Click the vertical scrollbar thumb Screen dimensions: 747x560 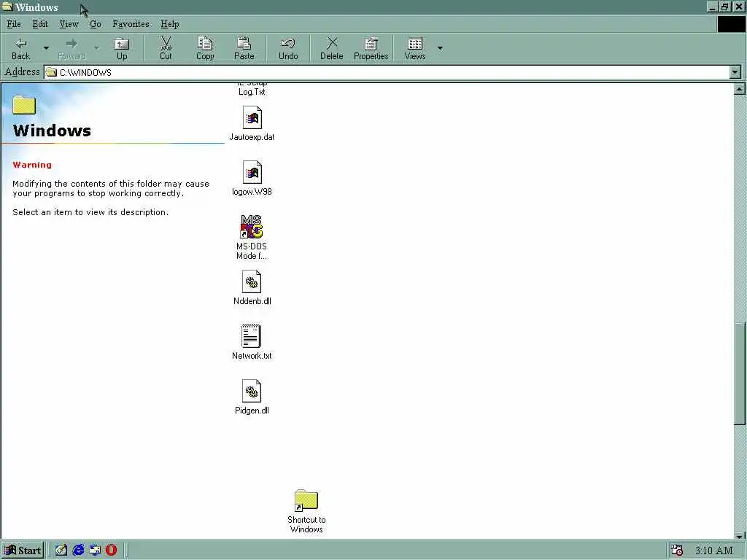[x=740, y=373]
